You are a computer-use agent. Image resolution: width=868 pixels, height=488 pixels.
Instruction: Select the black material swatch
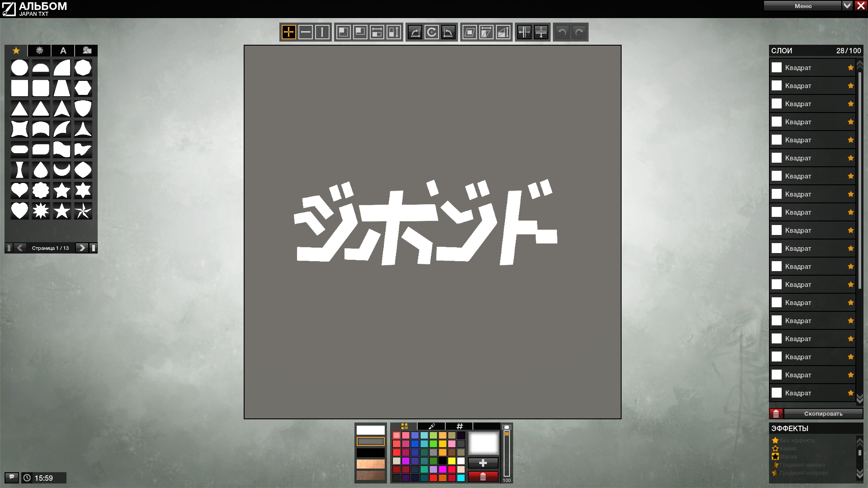pyautogui.click(x=371, y=453)
